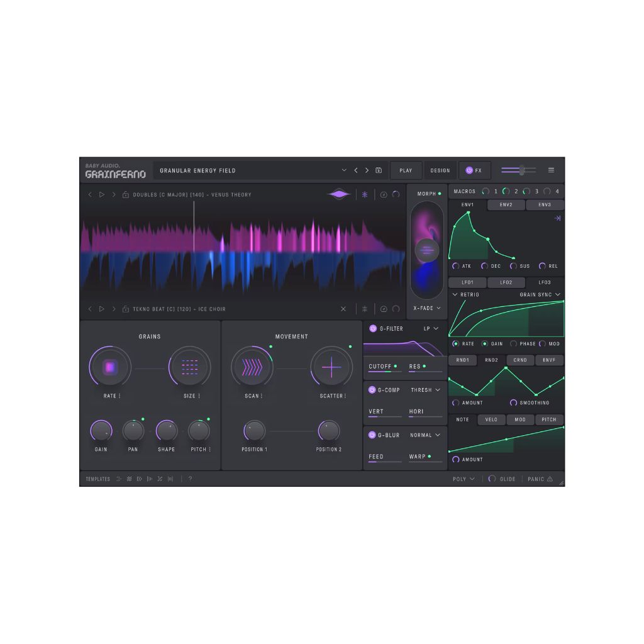Click the Morph orb handle
This screenshot has height=644, width=644.
(427, 250)
